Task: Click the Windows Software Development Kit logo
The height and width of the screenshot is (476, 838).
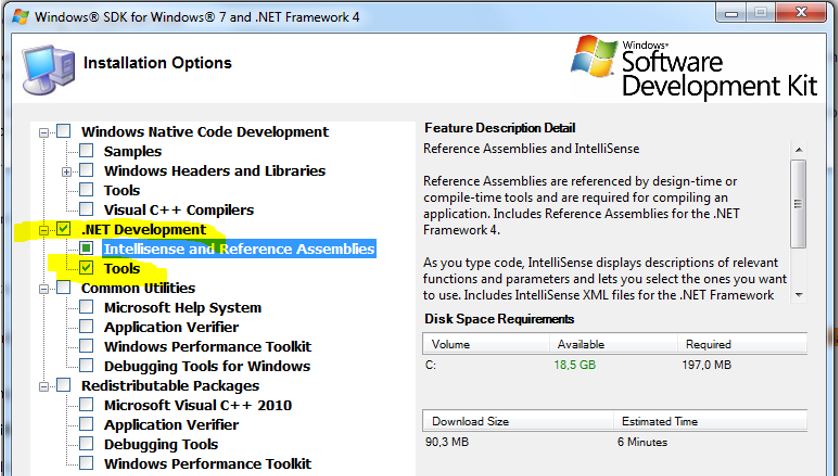Action: pos(700,68)
